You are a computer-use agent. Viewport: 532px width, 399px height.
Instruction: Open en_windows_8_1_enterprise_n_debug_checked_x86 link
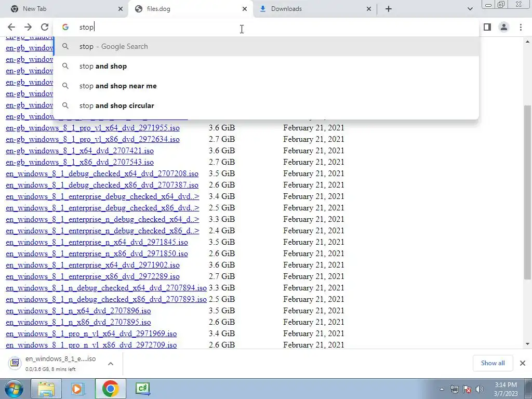tap(102, 231)
